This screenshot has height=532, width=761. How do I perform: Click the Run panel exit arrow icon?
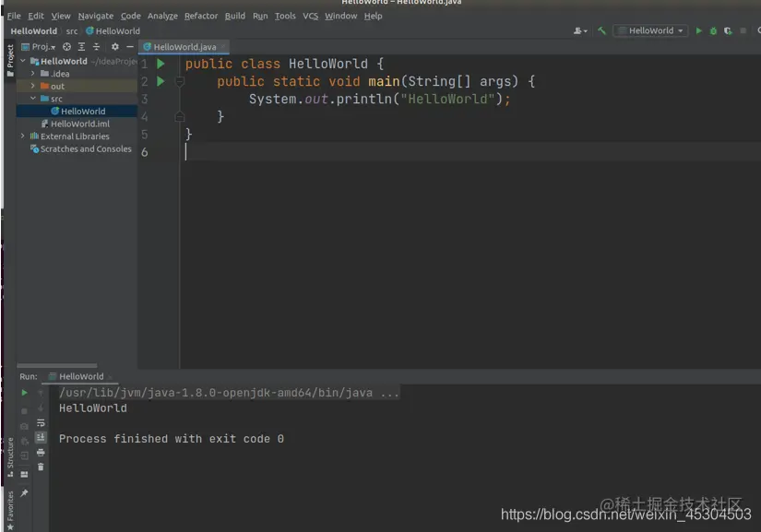pos(24,455)
